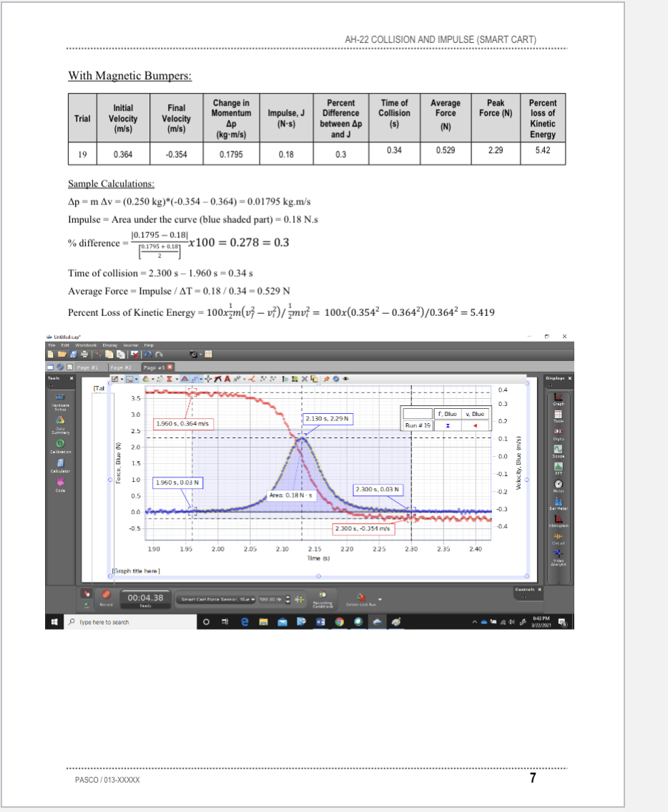Expand the data highlight tool dropdown arrow
The image size is (668, 812).
click(137, 380)
